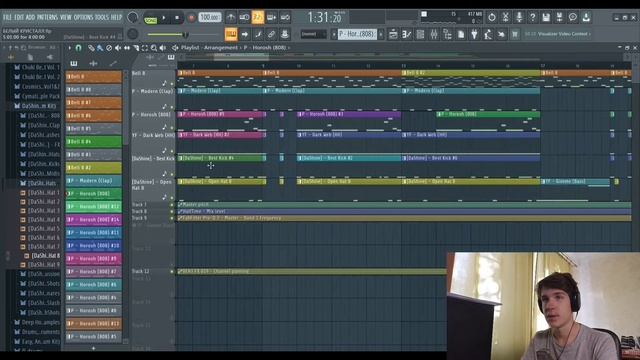Open the OPTIONS menu
The width and height of the screenshot is (640, 360).
point(83,18)
